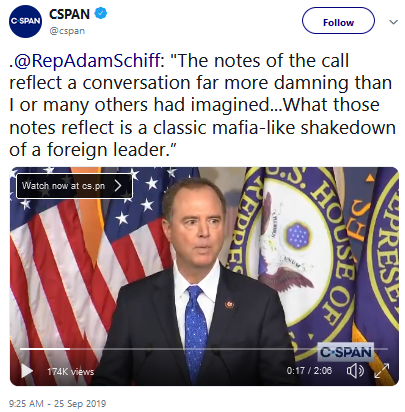Open the tweet options chevron menu
Viewport: 405px width, 412px height.
pos(393,22)
